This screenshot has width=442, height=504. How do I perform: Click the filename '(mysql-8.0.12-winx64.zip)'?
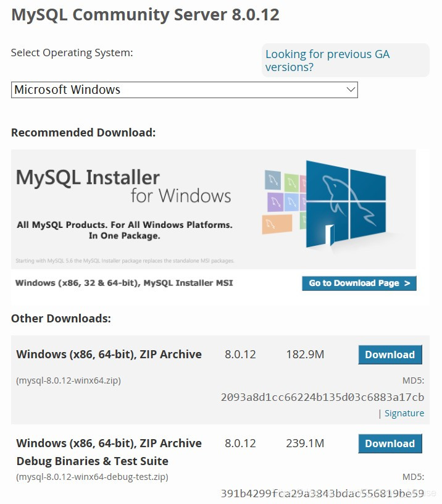(69, 380)
